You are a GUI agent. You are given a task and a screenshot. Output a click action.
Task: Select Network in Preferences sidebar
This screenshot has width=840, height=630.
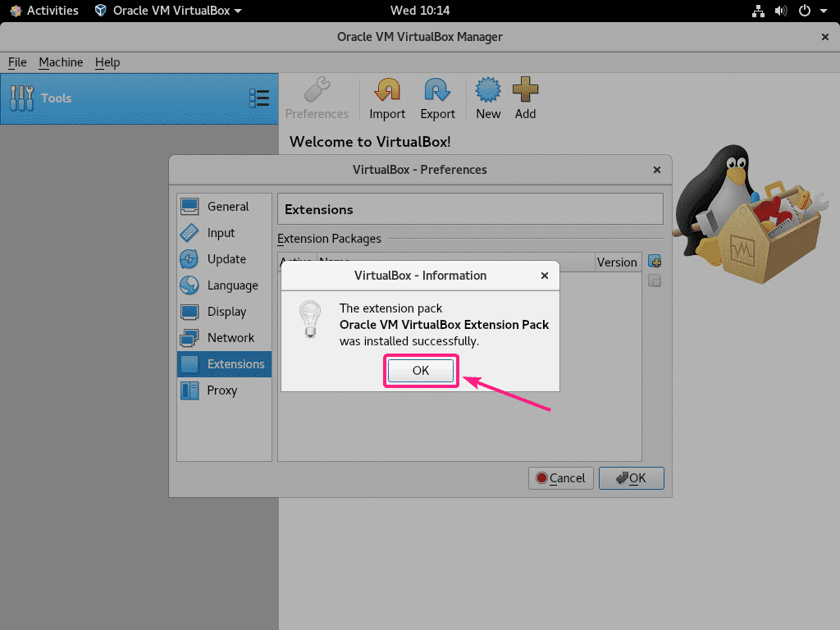(x=225, y=337)
